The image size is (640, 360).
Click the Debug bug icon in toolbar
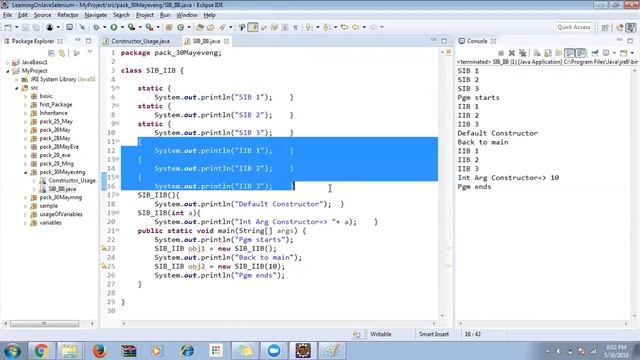96,27
